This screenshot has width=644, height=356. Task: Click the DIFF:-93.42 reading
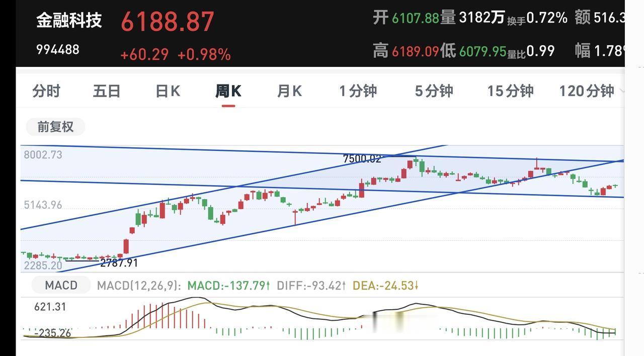[311, 286]
